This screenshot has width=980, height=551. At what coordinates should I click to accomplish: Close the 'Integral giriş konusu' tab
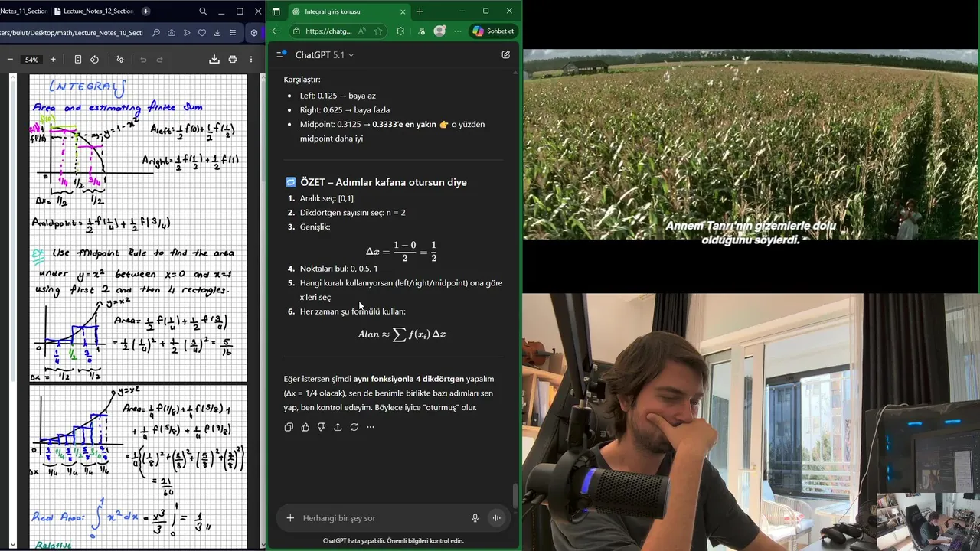401,11
